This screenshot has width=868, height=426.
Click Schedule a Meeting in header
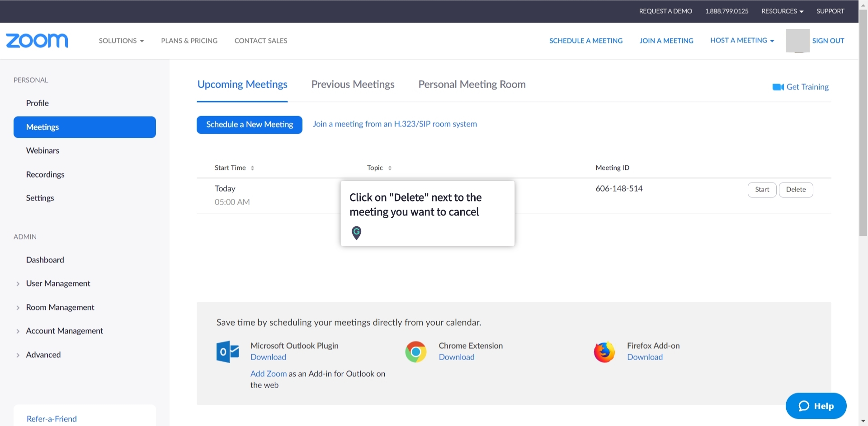pos(586,41)
